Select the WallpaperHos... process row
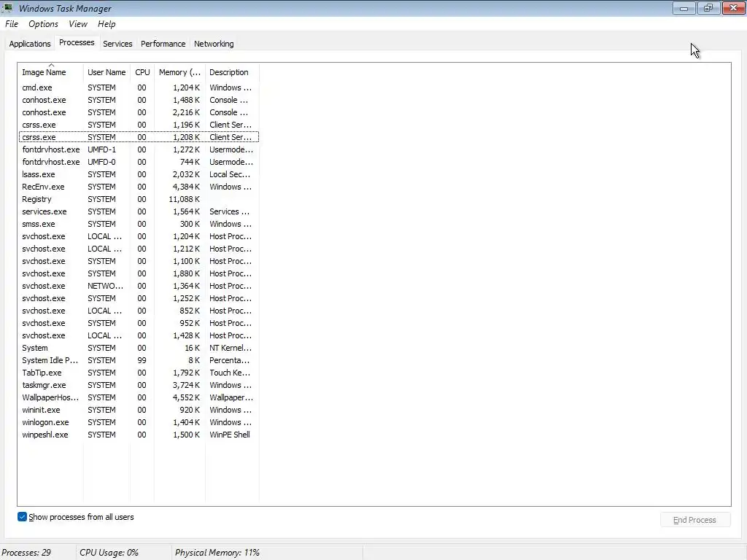The height and width of the screenshot is (560, 747). [x=139, y=397]
